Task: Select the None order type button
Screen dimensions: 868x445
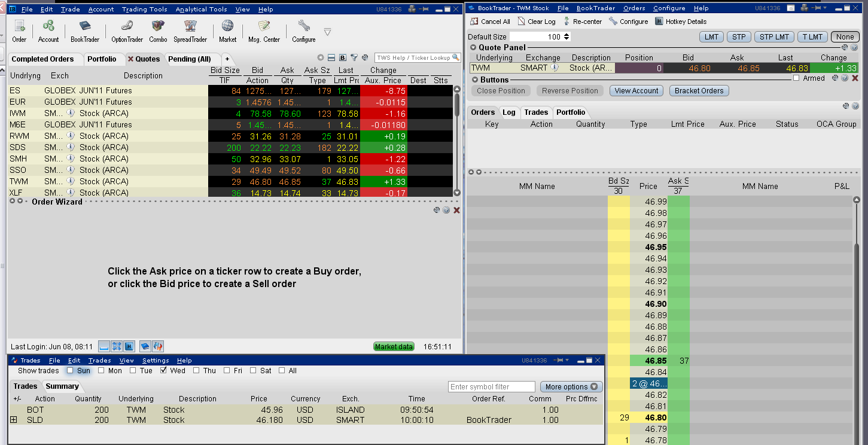Action: (x=845, y=36)
